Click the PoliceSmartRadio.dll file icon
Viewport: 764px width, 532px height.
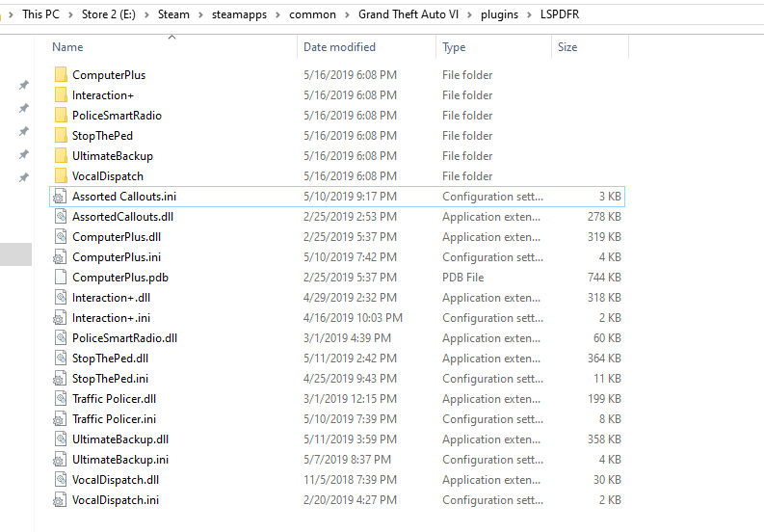click(61, 338)
